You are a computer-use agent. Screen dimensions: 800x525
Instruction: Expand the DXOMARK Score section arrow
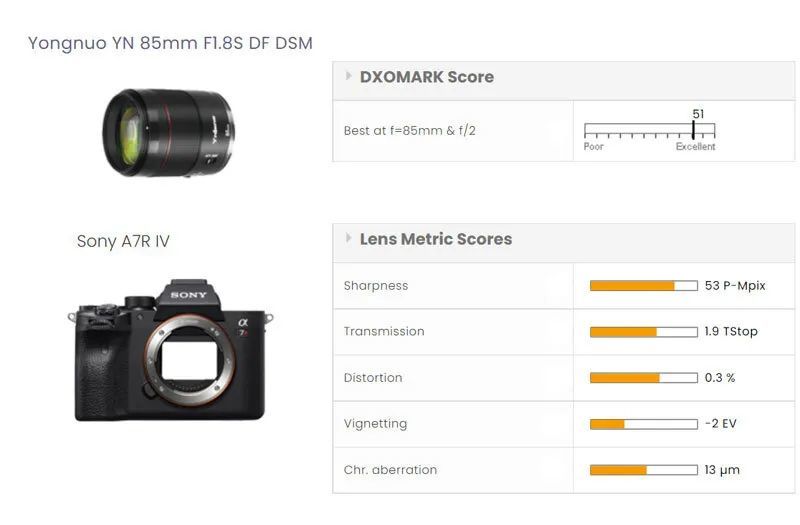pos(348,76)
